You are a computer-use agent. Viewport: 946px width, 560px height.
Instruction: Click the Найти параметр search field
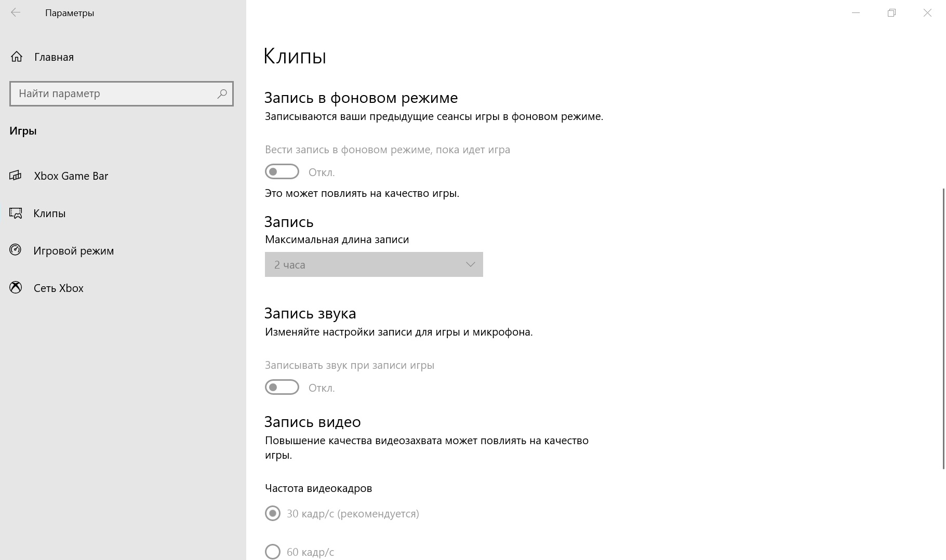[x=122, y=94]
